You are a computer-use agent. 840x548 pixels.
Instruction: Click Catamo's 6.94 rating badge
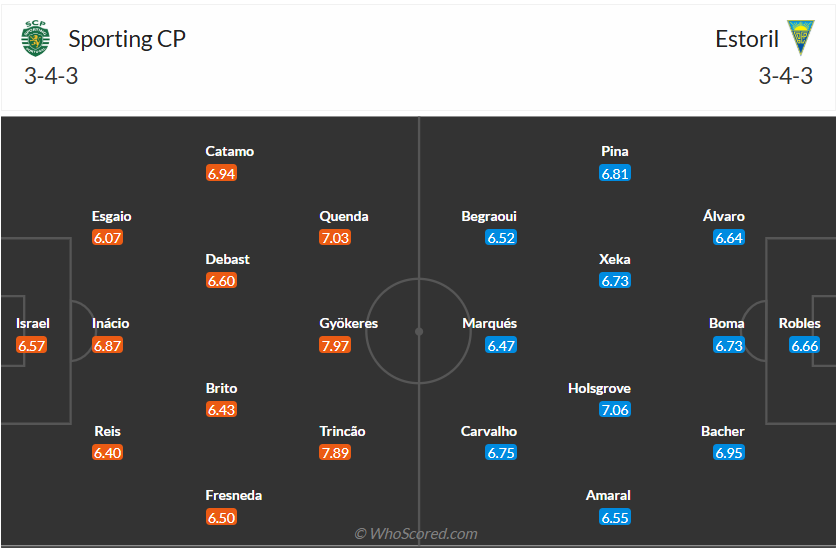(x=221, y=173)
